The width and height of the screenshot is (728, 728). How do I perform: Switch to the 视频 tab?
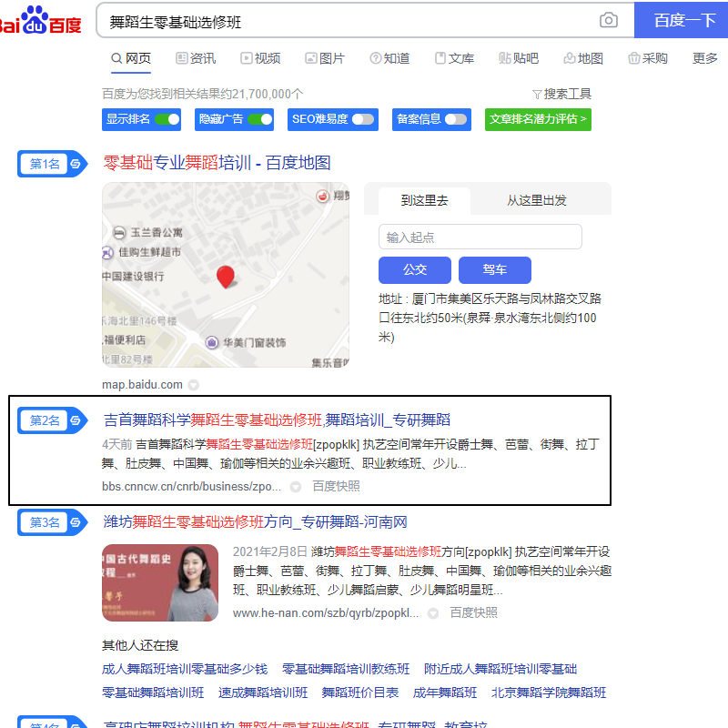tap(260, 58)
